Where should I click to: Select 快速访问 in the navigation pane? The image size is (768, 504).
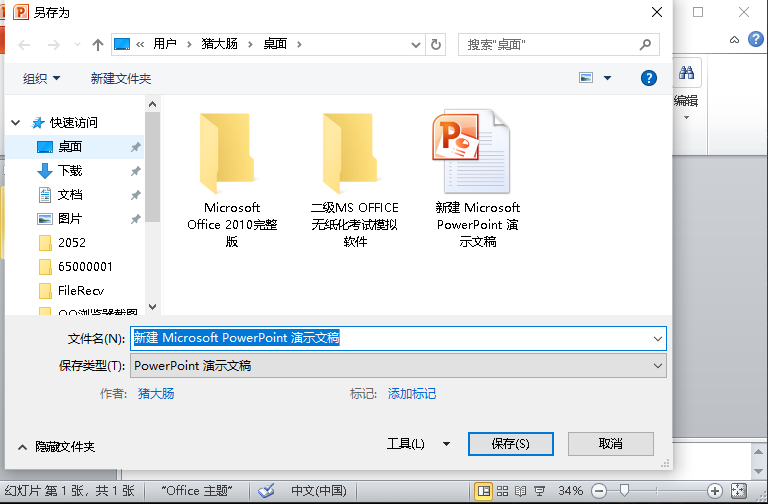click(x=73, y=122)
